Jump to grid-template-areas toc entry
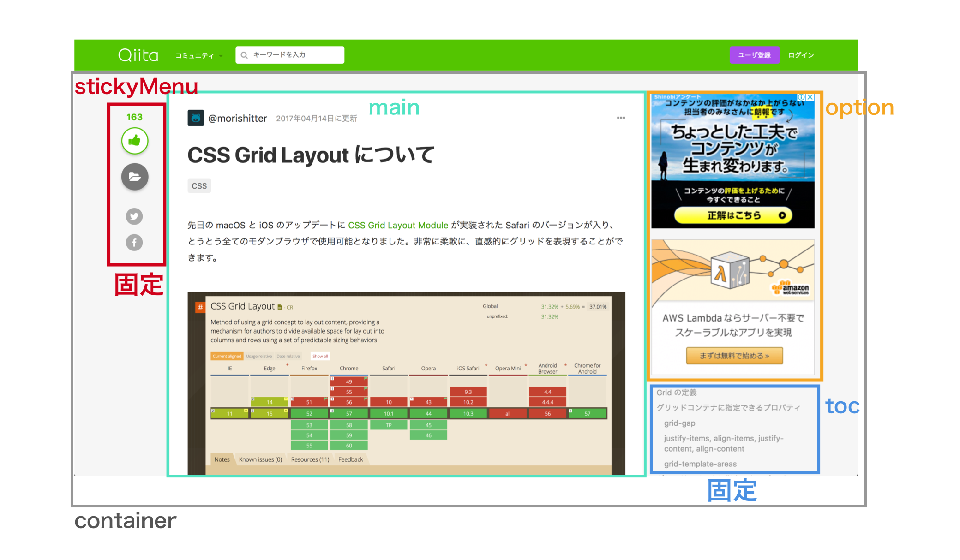960x560 pixels. 700,464
